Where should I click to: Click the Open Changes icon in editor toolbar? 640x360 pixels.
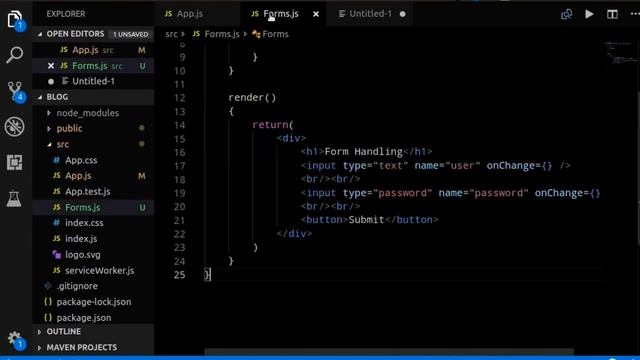coord(566,14)
